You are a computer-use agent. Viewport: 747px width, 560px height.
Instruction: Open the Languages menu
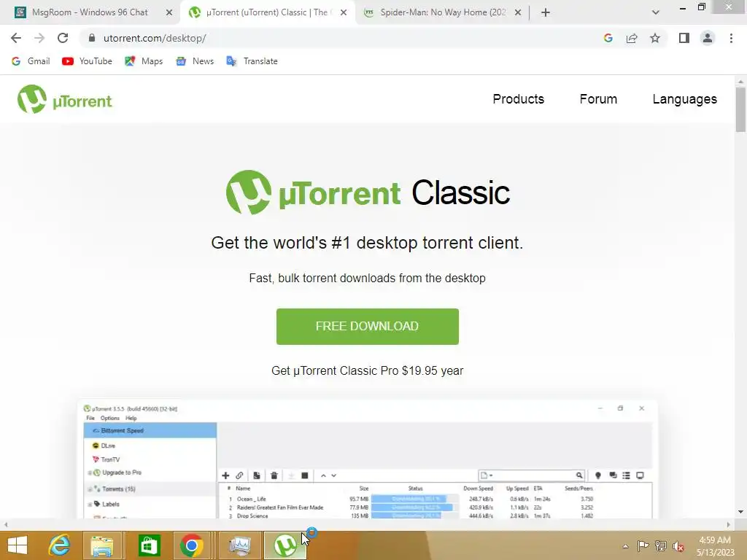(684, 99)
